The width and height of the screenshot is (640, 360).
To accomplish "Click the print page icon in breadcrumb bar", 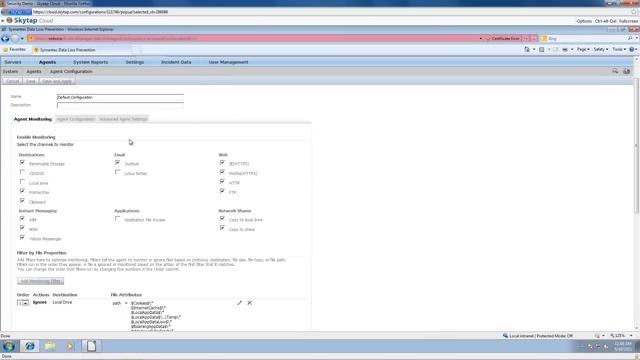I will (627, 71).
